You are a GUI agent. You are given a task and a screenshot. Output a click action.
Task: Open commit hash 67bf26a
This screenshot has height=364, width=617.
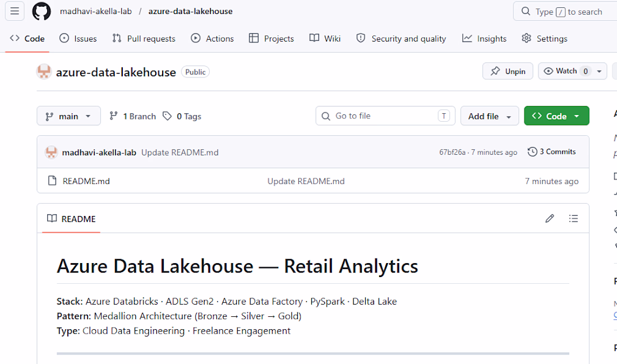(x=452, y=153)
